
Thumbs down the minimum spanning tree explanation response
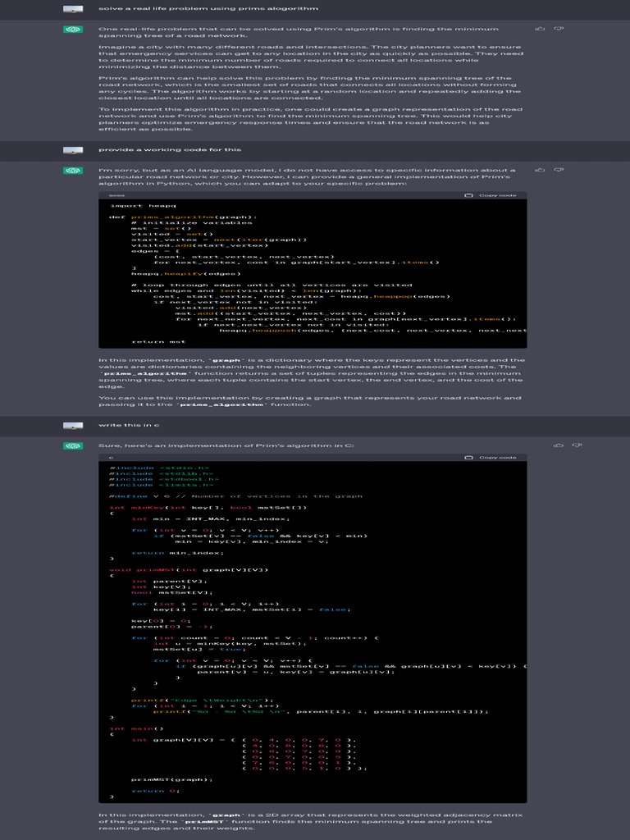click(558, 29)
